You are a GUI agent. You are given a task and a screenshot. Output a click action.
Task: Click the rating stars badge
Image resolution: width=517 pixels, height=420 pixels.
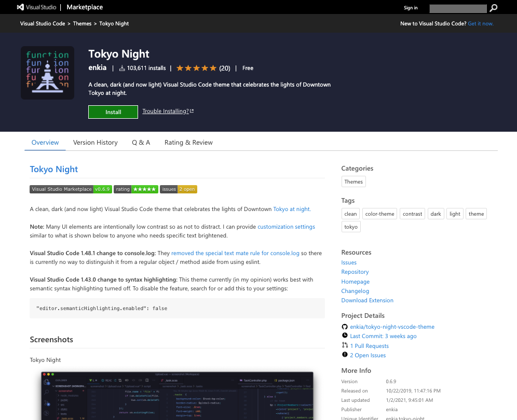coord(136,189)
